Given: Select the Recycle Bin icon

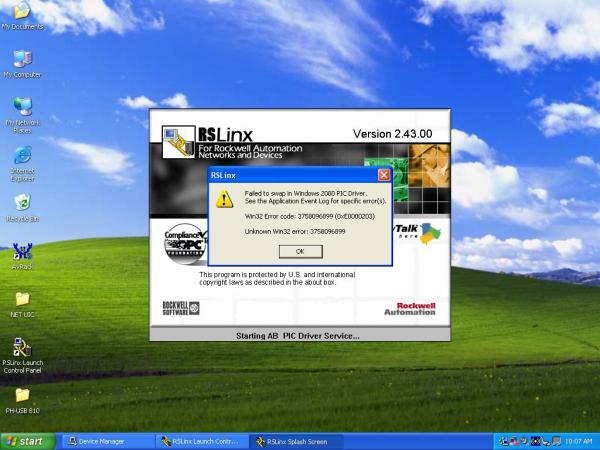Looking at the screenshot, I should pyautogui.click(x=22, y=208).
